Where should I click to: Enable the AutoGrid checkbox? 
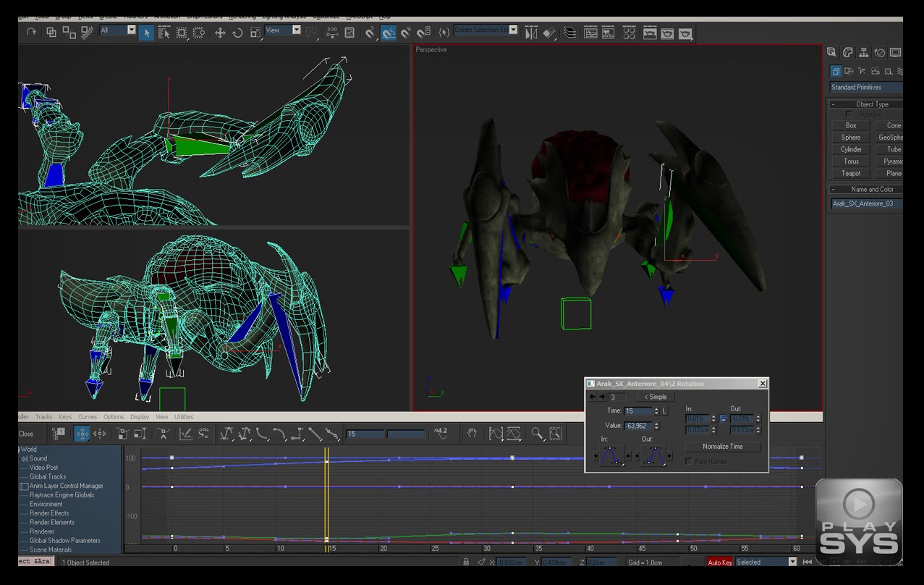tap(849, 114)
